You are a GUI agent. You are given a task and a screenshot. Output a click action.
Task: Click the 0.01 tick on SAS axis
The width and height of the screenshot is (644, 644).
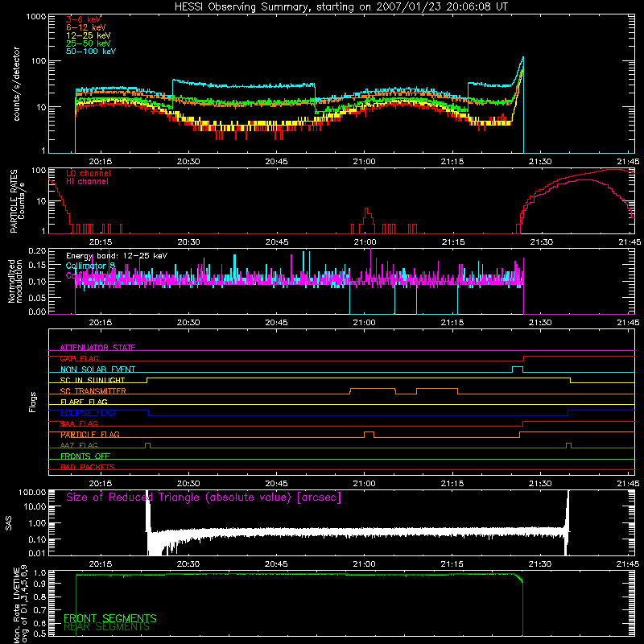37,553
